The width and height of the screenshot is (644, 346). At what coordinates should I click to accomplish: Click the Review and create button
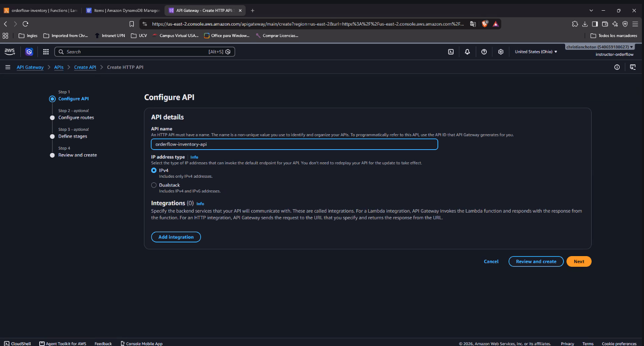coord(536,261)
